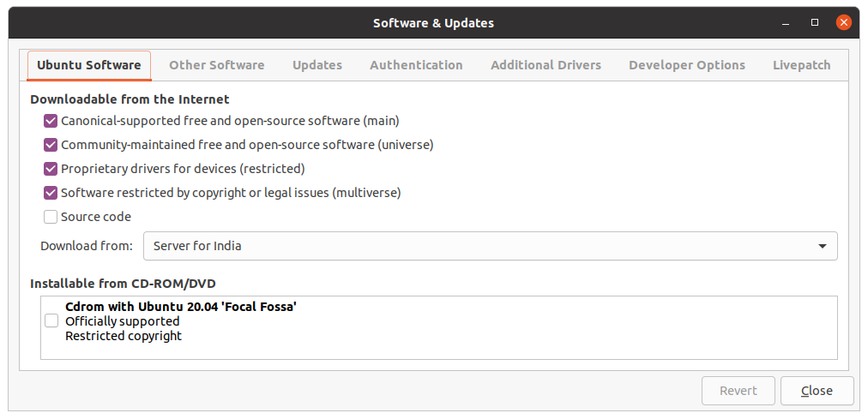Open the Updates tab
The height and width of the screenshot is (419, 868).
(317, 65)
